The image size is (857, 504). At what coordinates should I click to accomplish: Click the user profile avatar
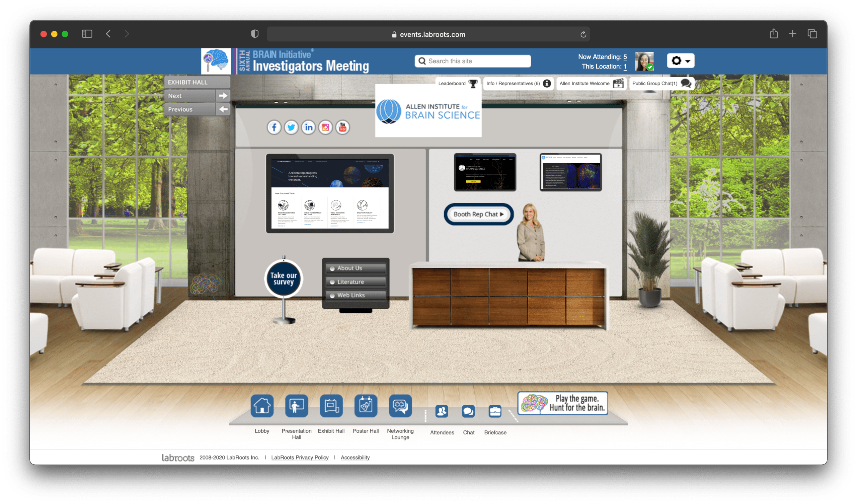click(644, 62)
